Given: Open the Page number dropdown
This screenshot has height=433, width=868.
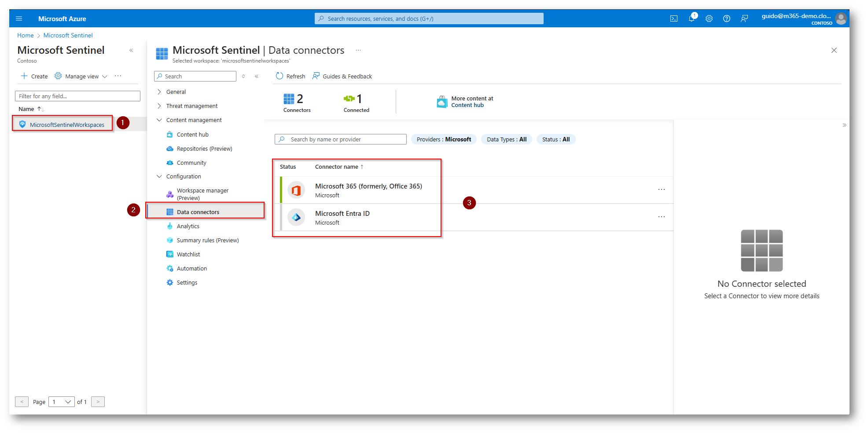Looking at the screenshot, I should coord(62,402).
